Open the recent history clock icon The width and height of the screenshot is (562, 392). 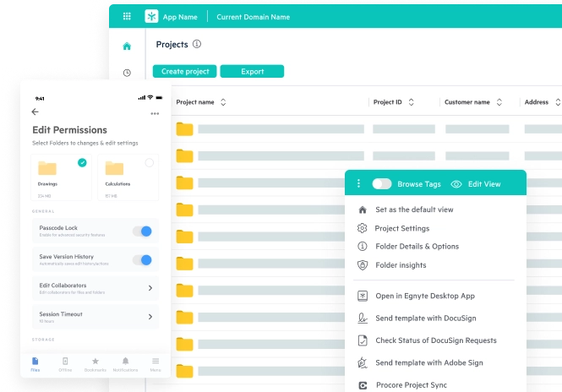127,73
